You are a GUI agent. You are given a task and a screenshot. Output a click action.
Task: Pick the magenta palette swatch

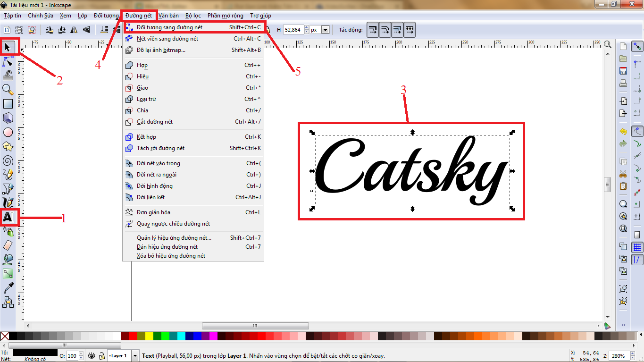[x=213, y=336]
